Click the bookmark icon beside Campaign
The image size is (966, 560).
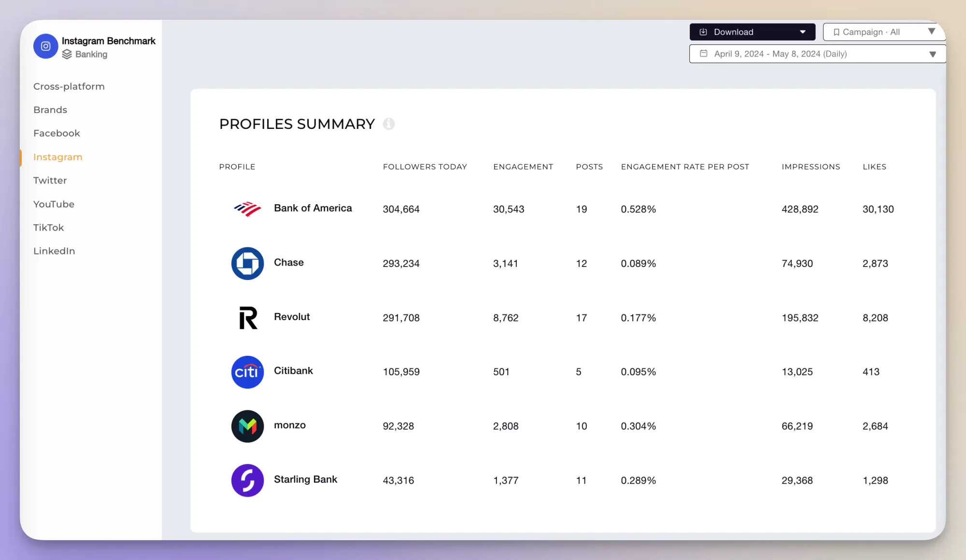pos(837,32)
